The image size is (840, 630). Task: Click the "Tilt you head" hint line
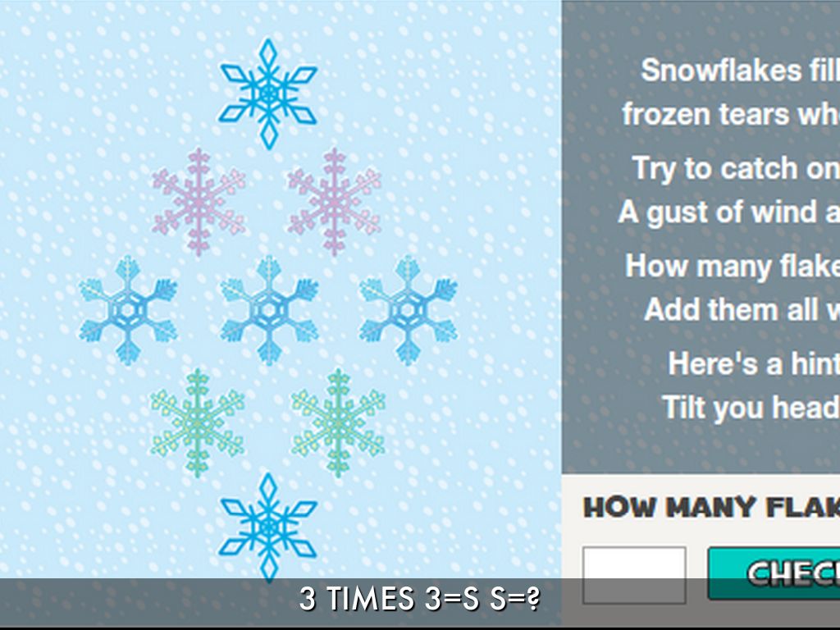(751, 407)
